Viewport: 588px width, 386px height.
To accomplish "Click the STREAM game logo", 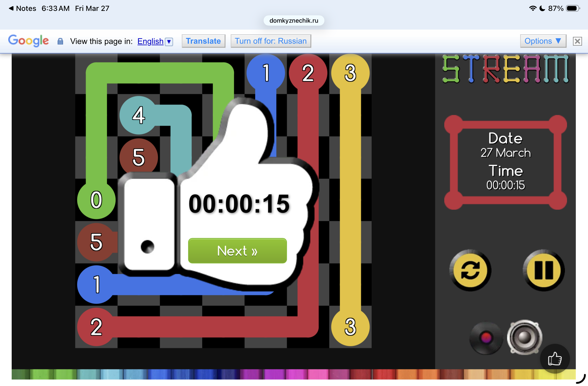I will [505, 69].
